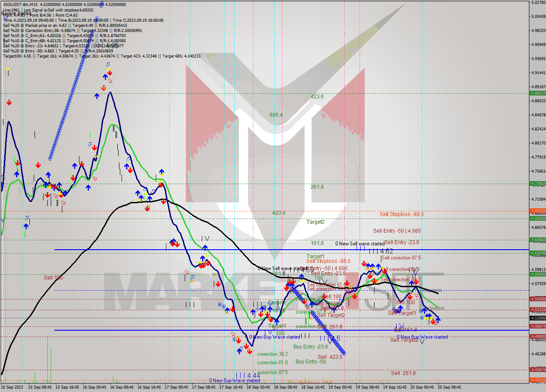Click the red 4.55000 price tag
Screen dimensions: 546x392
pyautogui.click(x=537, y=299)
